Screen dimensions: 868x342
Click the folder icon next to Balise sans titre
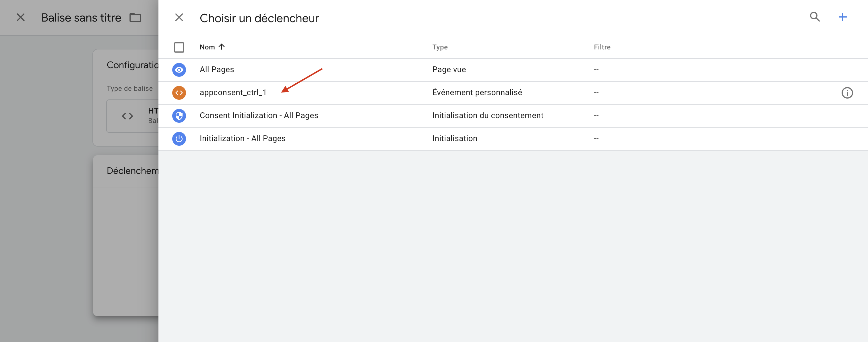click(135, 18)
